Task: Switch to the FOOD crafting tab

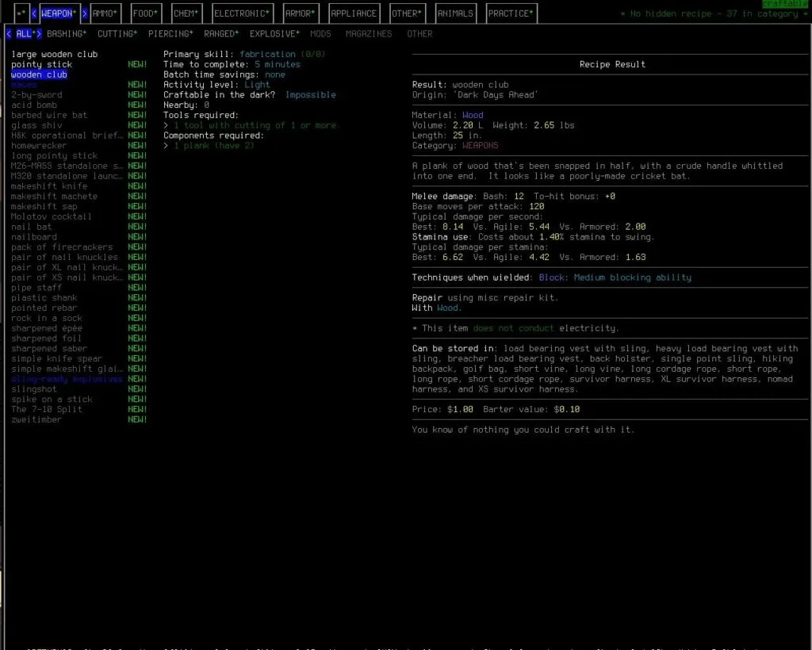Action: coord(145,13)
